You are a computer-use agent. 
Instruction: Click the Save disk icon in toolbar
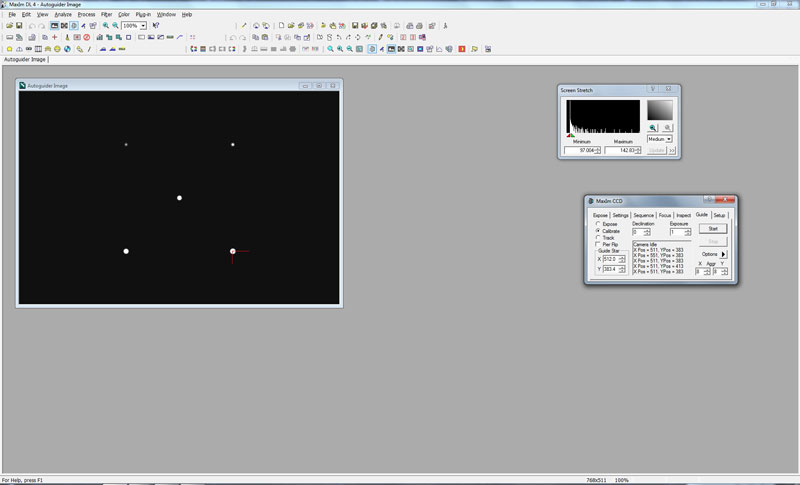(x=19, y=25)
